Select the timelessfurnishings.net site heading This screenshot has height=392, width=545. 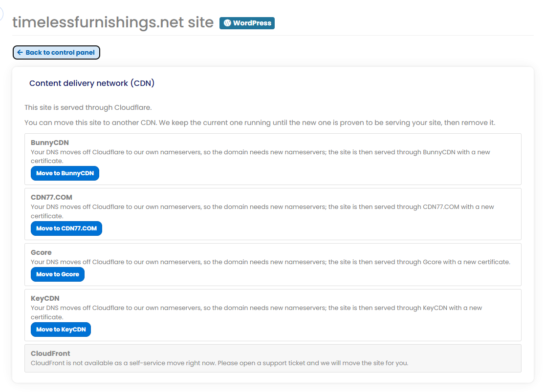tap(113, 22)
